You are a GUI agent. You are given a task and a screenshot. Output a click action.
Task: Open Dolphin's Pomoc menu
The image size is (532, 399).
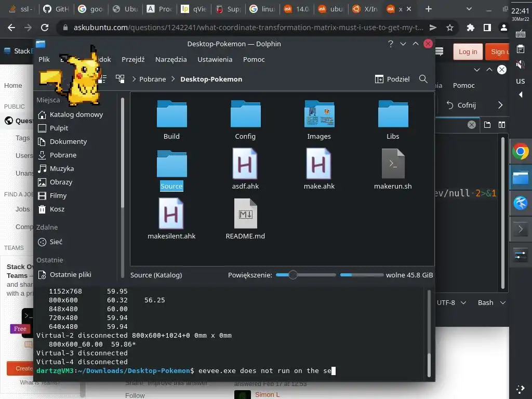pos(254,59)
